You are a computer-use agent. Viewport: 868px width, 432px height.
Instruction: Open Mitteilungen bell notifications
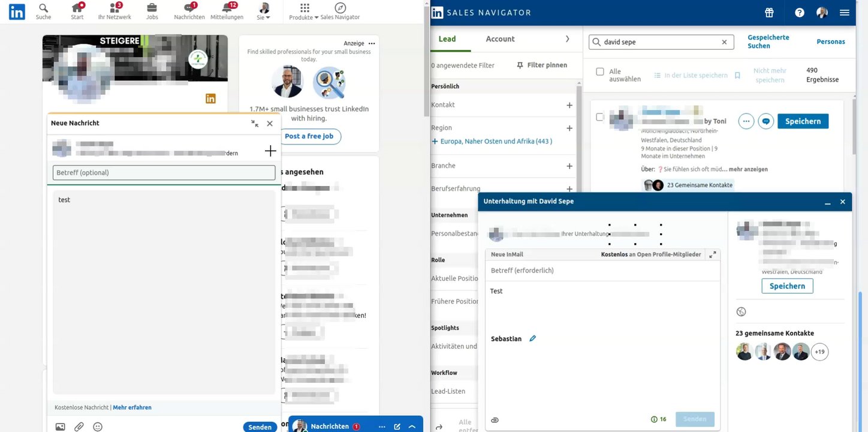coord(227,11)
